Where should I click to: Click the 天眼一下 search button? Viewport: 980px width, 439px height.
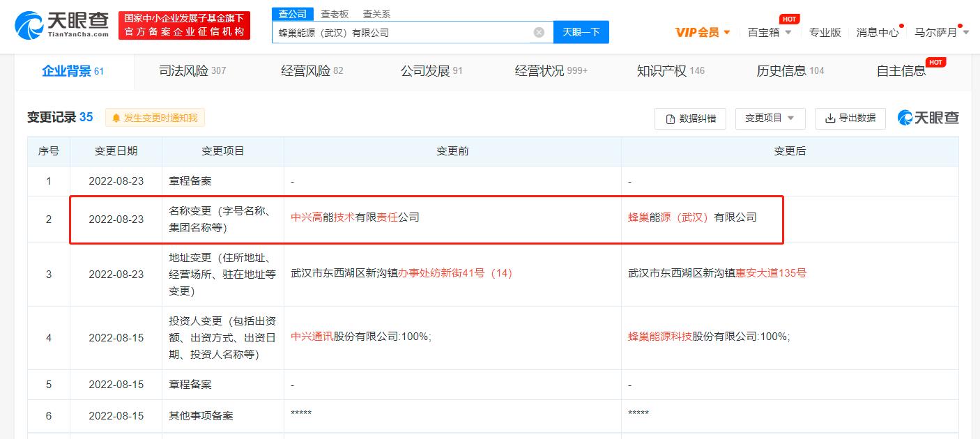581,32
